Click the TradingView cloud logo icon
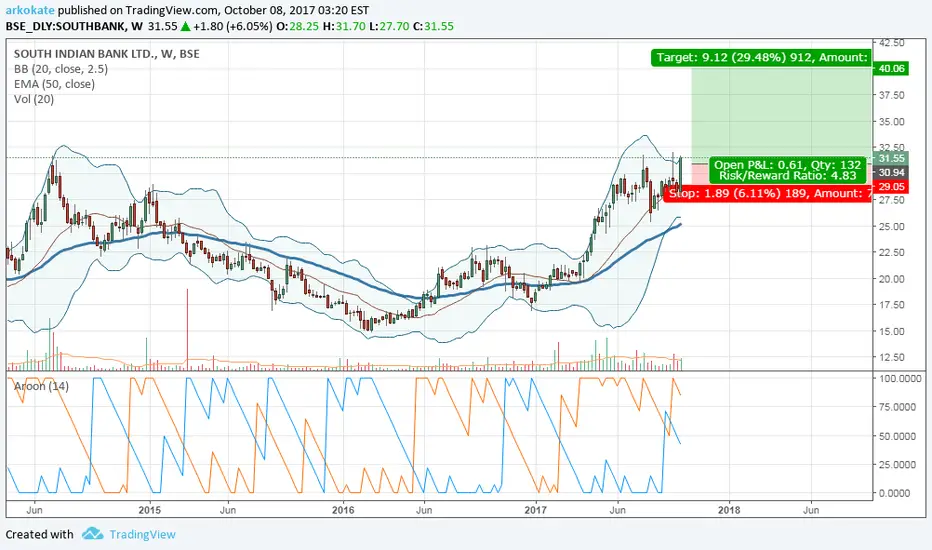This screenshot has width=932, height=550. [x=92, y=533]
